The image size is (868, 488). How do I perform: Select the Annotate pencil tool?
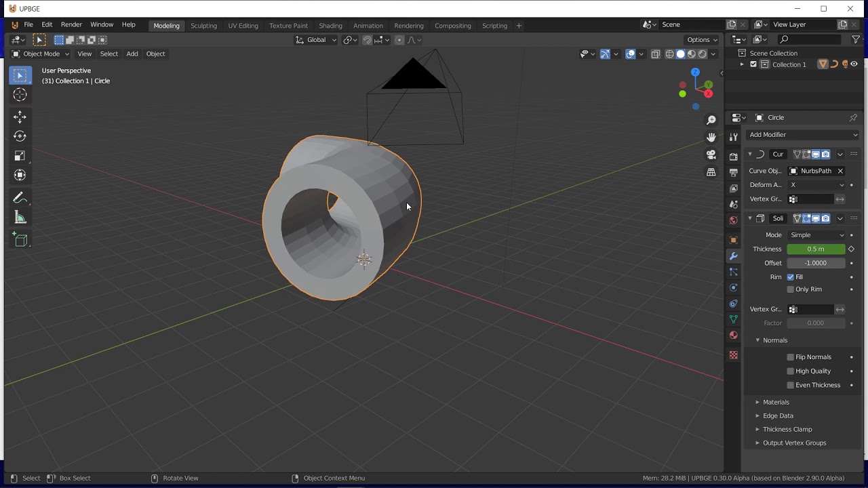pos(20,198)
